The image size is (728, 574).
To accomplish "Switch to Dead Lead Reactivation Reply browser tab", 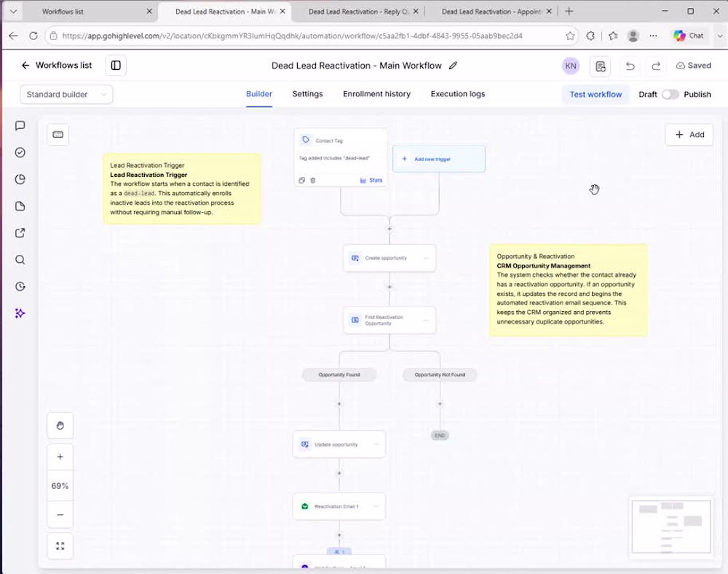I will [x=357, y=12].
